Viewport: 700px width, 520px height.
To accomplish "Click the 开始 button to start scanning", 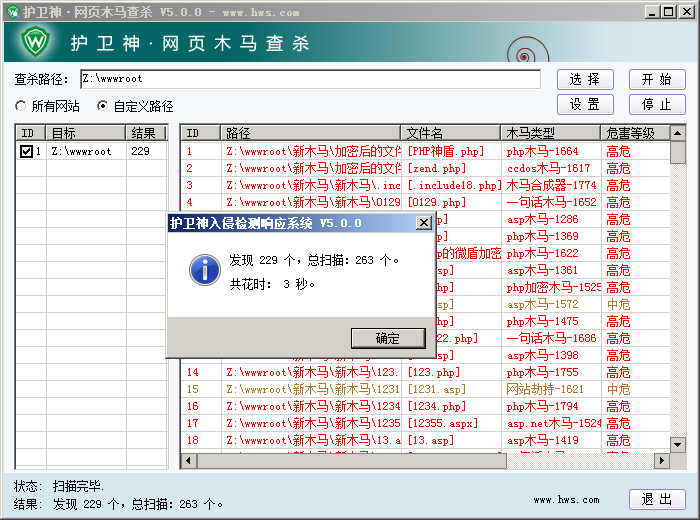I will coord(657,80).
